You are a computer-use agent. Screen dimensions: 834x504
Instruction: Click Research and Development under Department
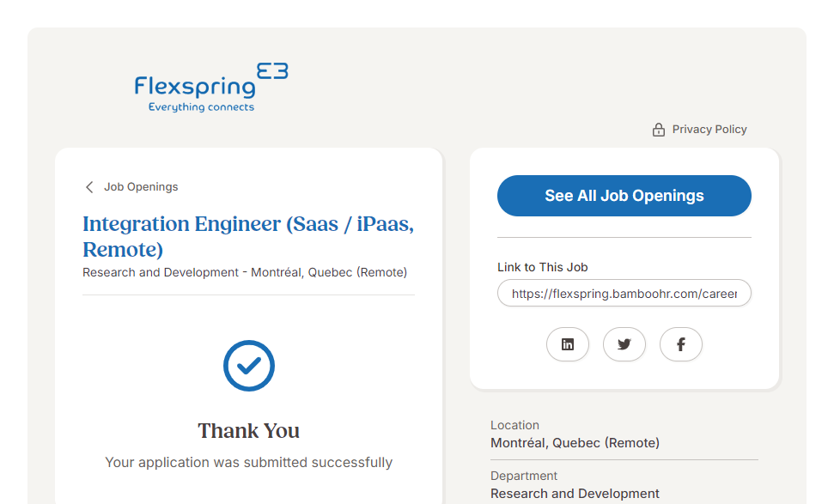(x=575, y=494)
